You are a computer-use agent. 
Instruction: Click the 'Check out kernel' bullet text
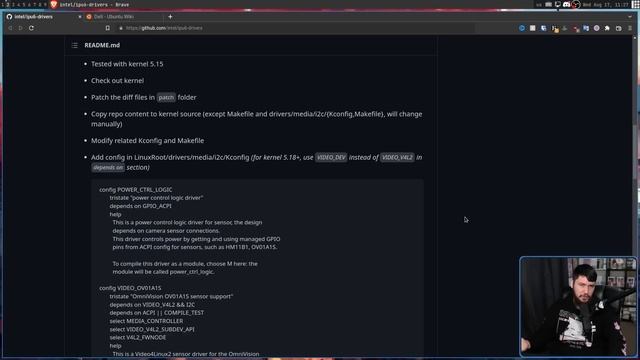pos(118,81)
